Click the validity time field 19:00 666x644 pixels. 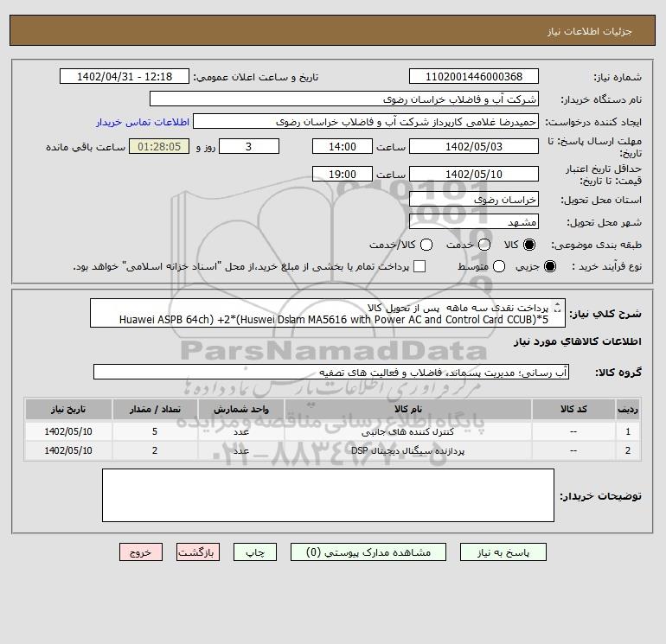coord(343,174)
